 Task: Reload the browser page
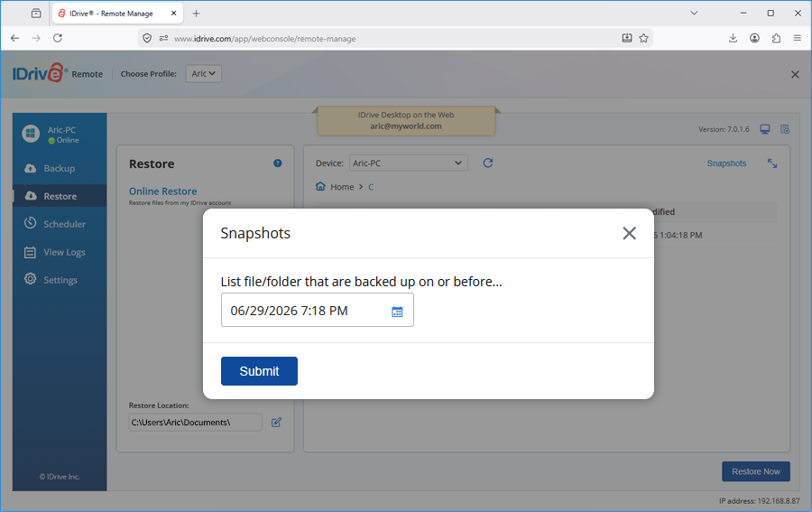(x=58, y=38)
